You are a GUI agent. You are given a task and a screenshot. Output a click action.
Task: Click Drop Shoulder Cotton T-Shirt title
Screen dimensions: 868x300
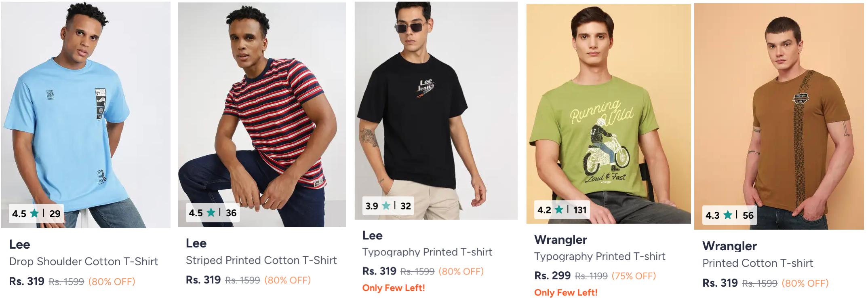[x=84, y=262]
